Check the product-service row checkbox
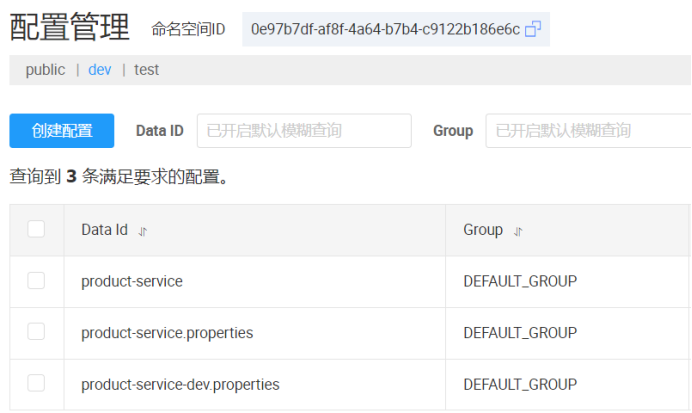 click(36, 280)
